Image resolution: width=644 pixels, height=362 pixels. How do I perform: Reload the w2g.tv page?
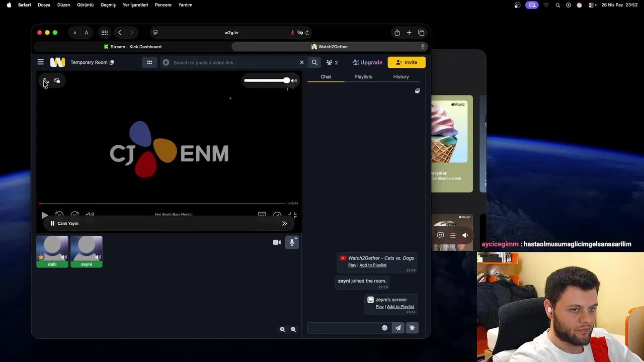[x=307, y=33]
